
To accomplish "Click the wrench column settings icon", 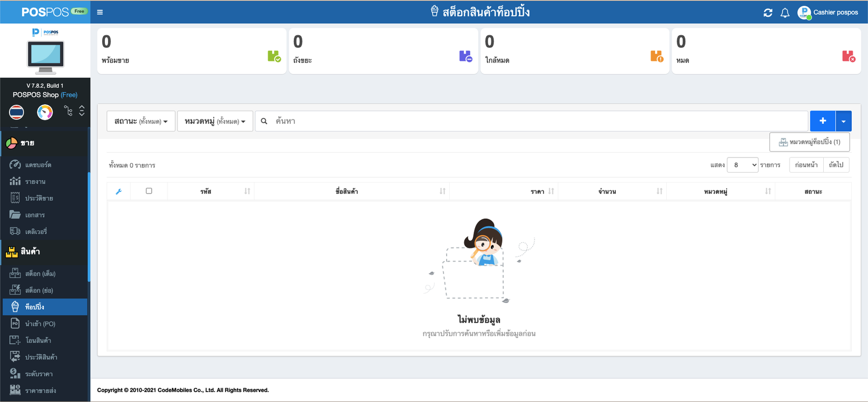I will pos(119,192).
